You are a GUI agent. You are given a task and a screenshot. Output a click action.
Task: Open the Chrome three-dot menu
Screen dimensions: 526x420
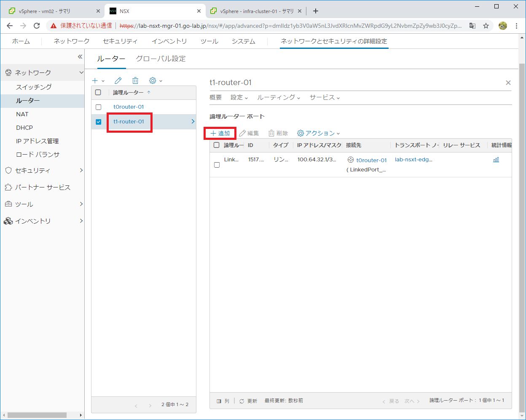point(517,26)
